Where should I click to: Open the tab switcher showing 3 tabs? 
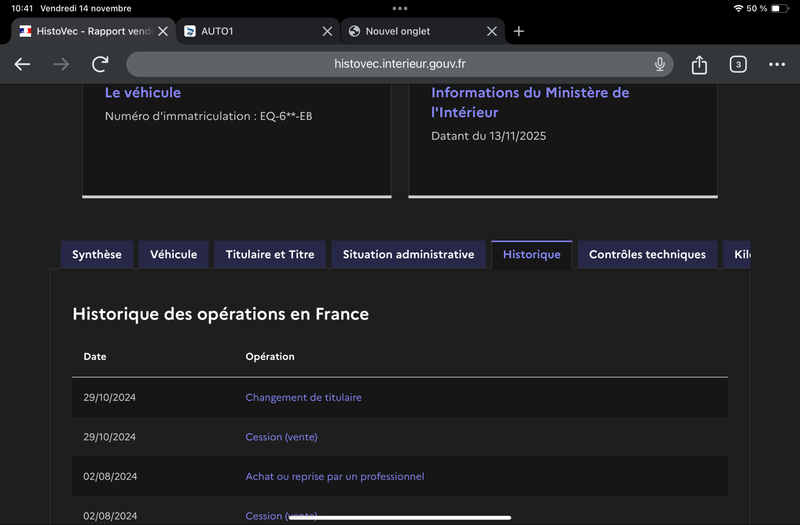pyautogui.click(x=738, y=65)
